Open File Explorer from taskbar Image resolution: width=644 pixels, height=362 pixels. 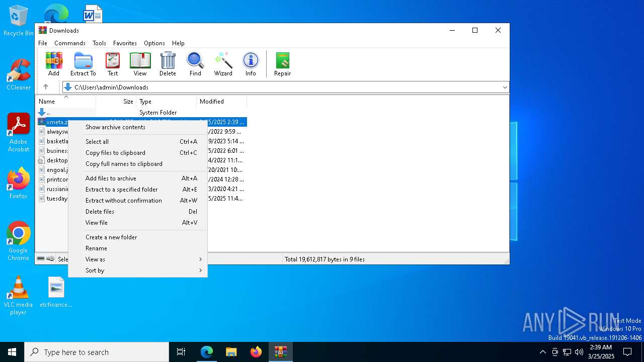click(231, 352)
